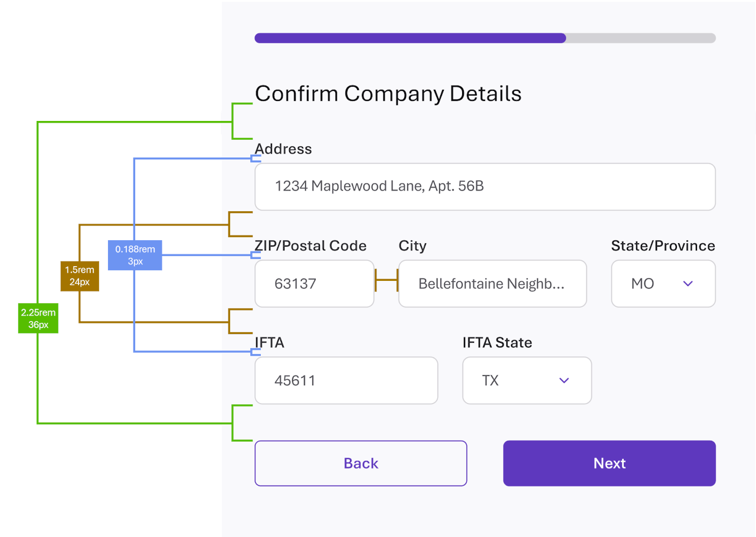Click the Address field label

[283, 149]
